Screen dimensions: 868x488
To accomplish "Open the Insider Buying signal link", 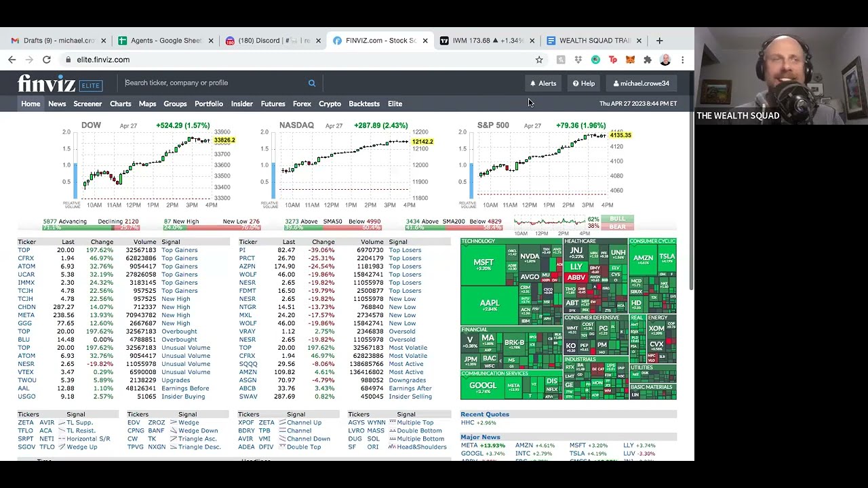I will pyautogui.click(x=183, y=396).
